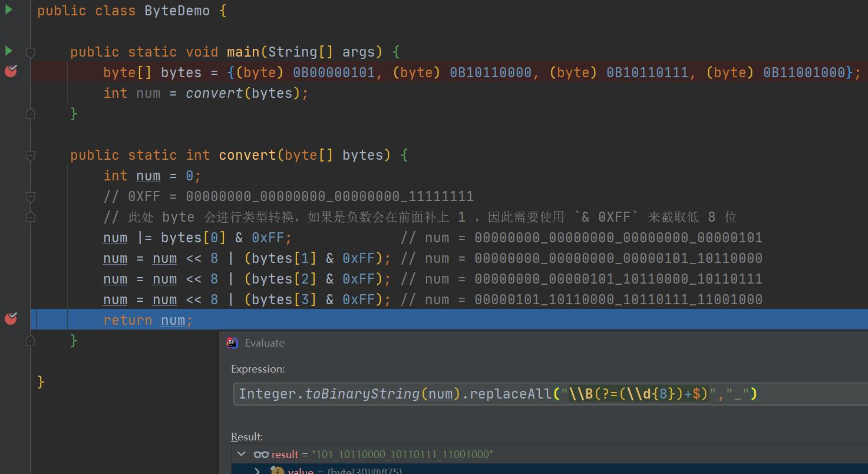
Task: Click the Chinese comment about byte conversion
Action: click(420, 217)
